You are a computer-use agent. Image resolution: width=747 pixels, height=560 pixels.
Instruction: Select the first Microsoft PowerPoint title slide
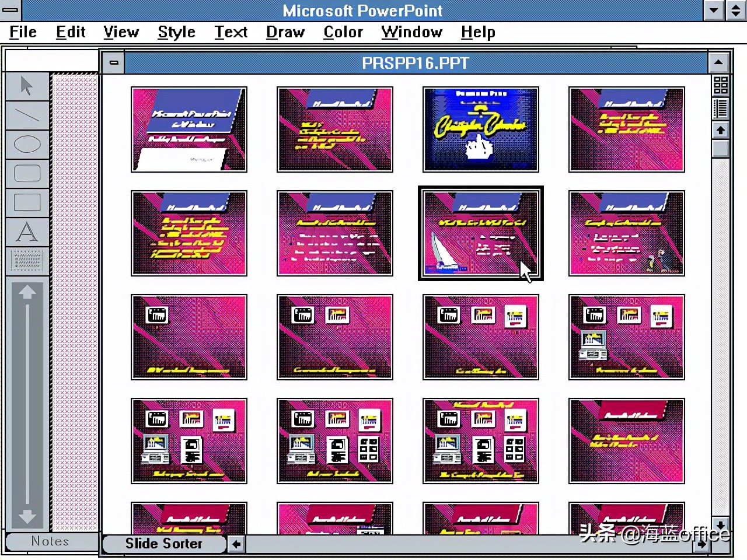(x=189, y=129)
